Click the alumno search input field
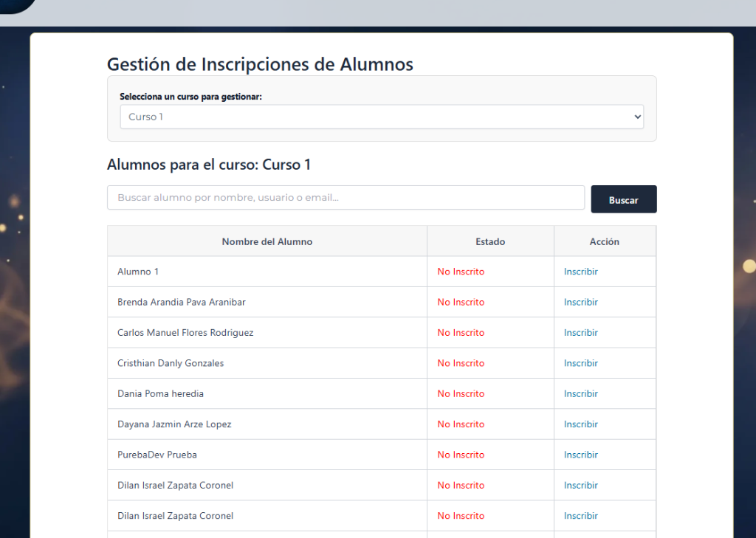The height and width of the screenshot is (538, 756). point(346,197)
